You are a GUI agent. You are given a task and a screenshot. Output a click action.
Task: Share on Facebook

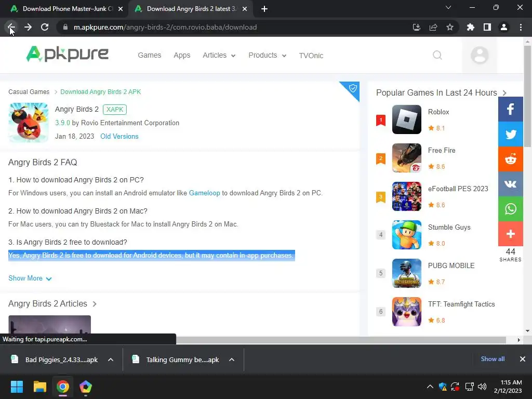click(511, 109)
